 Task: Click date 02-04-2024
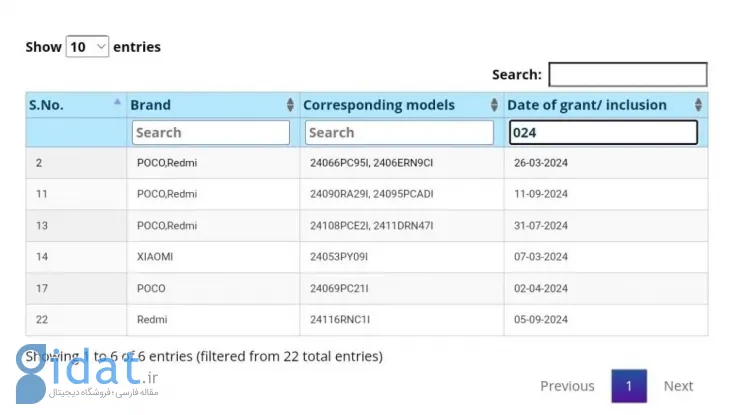541,288
